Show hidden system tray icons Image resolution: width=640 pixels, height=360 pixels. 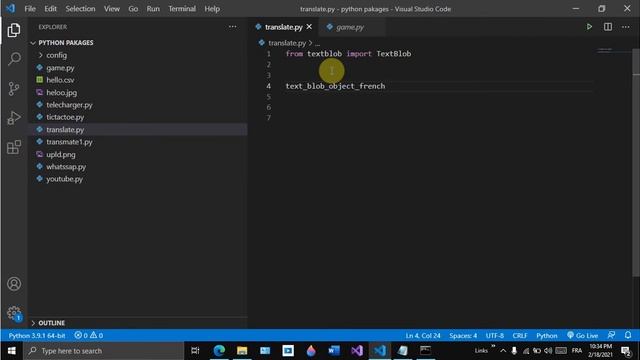coord(503,351)
